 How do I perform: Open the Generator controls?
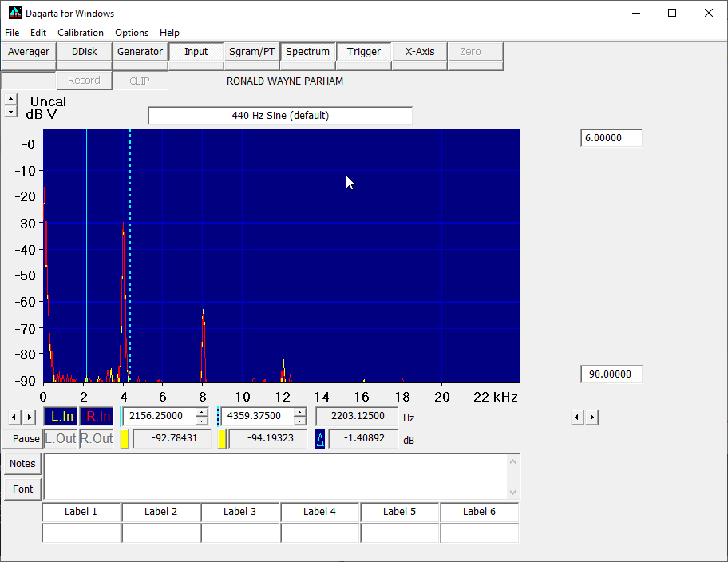tap(140, 52)
